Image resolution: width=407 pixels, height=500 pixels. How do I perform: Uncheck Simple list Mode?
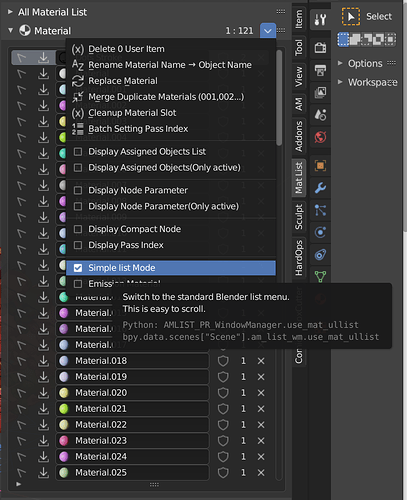pos(78,268)
